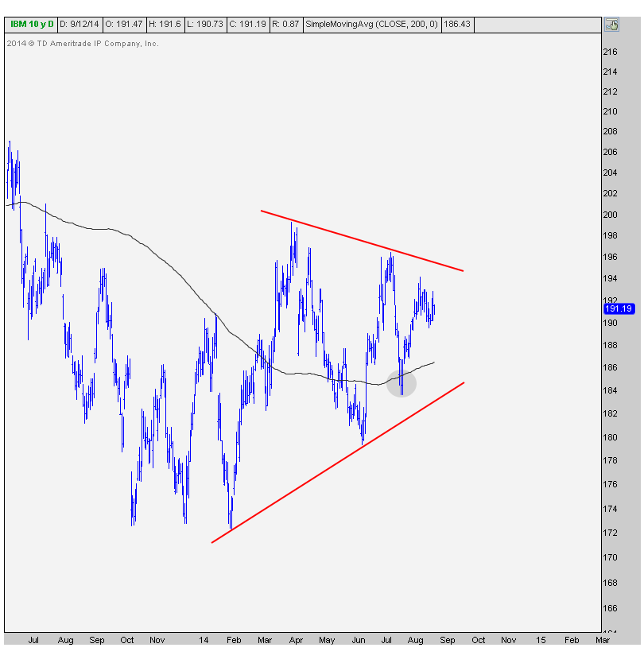Click the range value R: 0.87
This screenshot has width=644, height=663.
(285, 24)
